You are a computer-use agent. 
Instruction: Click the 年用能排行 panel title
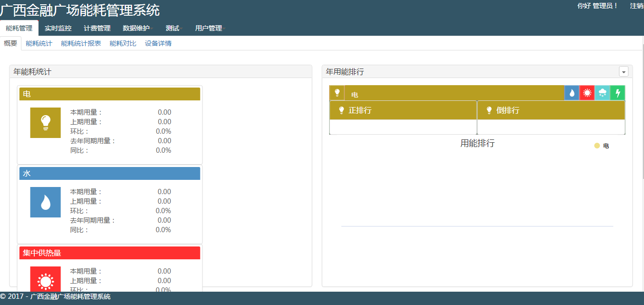(345, 72)
